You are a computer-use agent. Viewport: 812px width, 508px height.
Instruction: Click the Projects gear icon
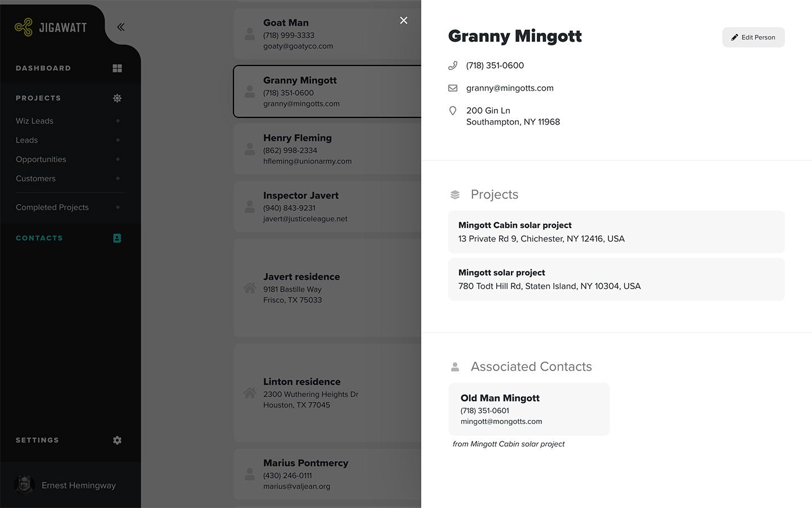tap(117, 98)
